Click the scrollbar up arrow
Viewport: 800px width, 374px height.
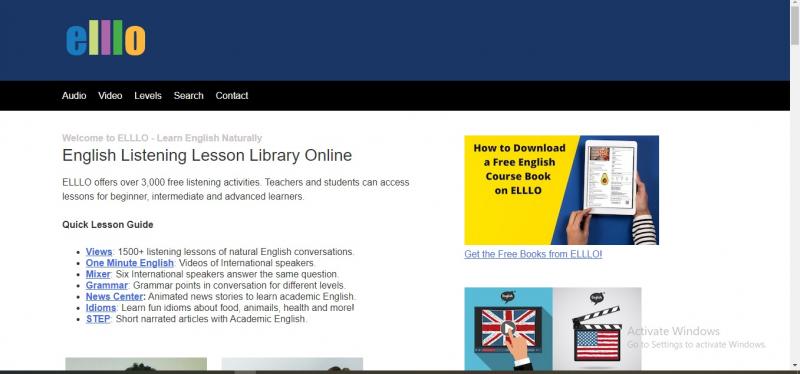coord(795,4)
